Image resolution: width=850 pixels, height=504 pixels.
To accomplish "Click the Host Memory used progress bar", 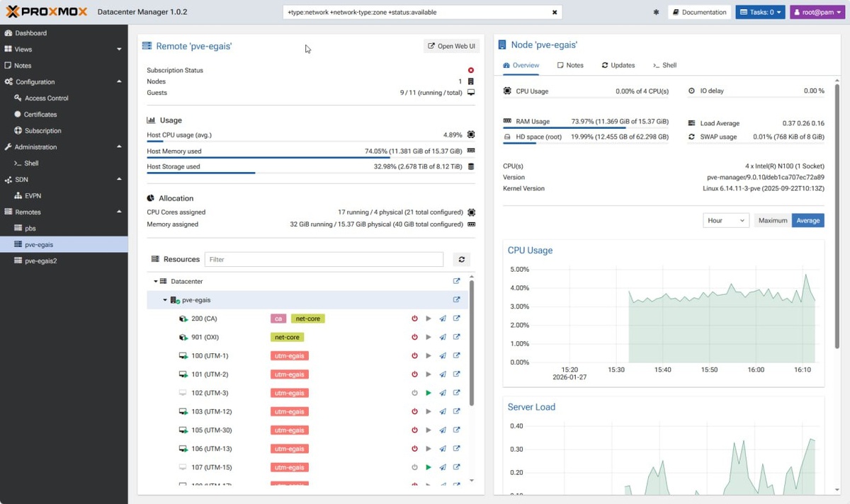I will click(x=311, y=158).
